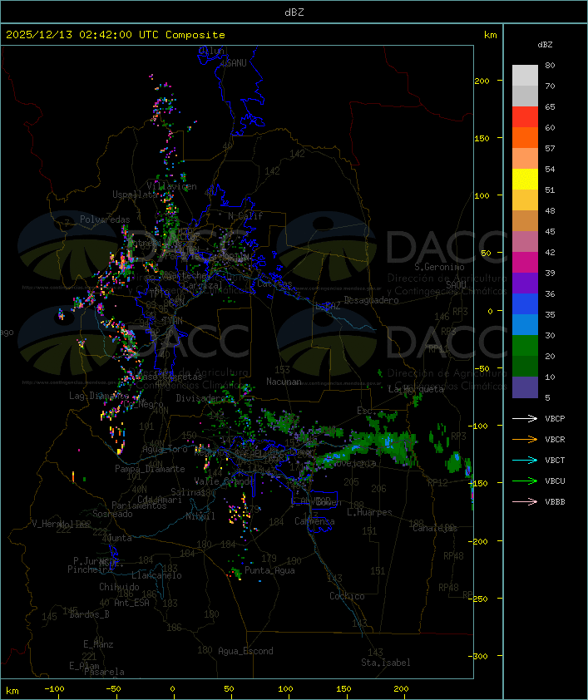This screenshot has width=588, height=700.
Task: Click the 'Carmensa' map label
Action: 314,521
